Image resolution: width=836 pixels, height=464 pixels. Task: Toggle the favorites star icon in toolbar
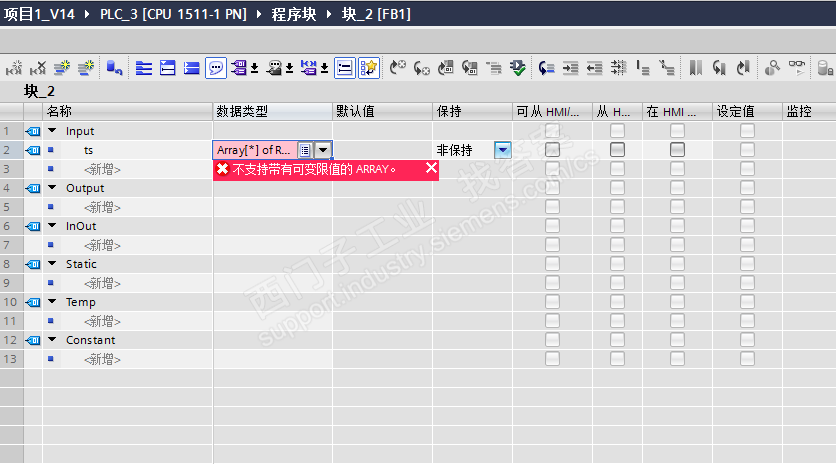click(369, 68)
